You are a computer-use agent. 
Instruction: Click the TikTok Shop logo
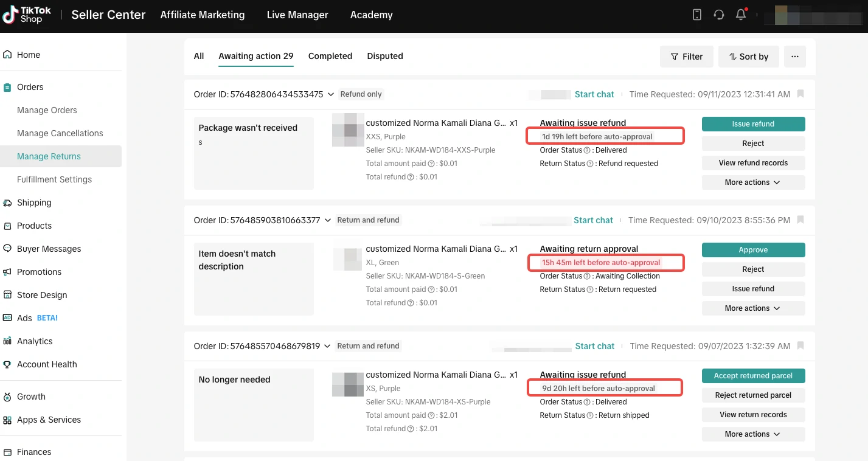pyautogui.click(x=27, y=15)
